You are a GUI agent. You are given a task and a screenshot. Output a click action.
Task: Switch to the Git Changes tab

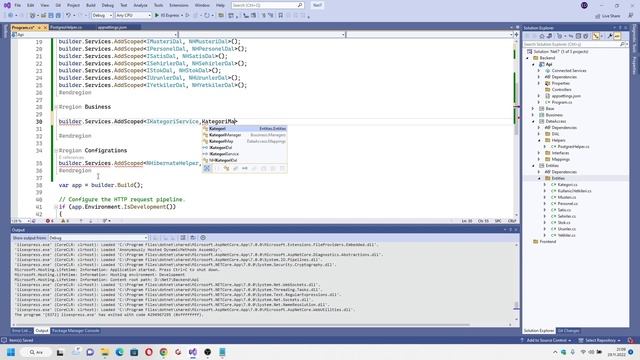568,331
